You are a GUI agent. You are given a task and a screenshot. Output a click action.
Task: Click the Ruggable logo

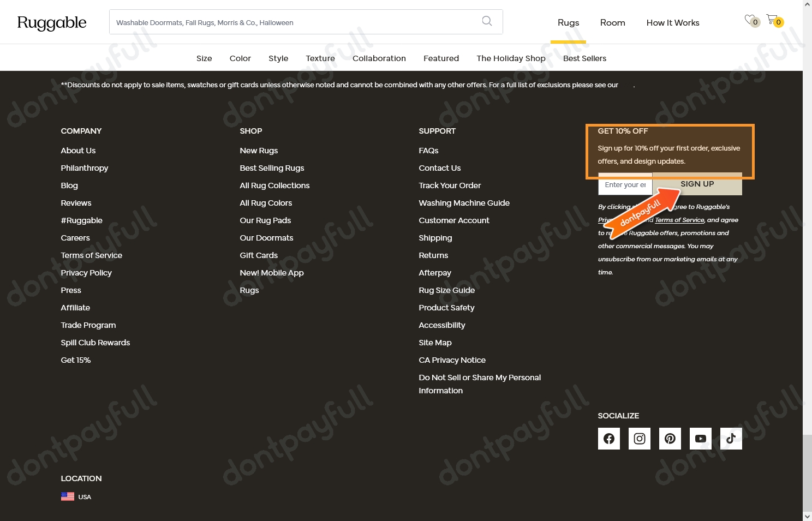[x=52, y=22]
